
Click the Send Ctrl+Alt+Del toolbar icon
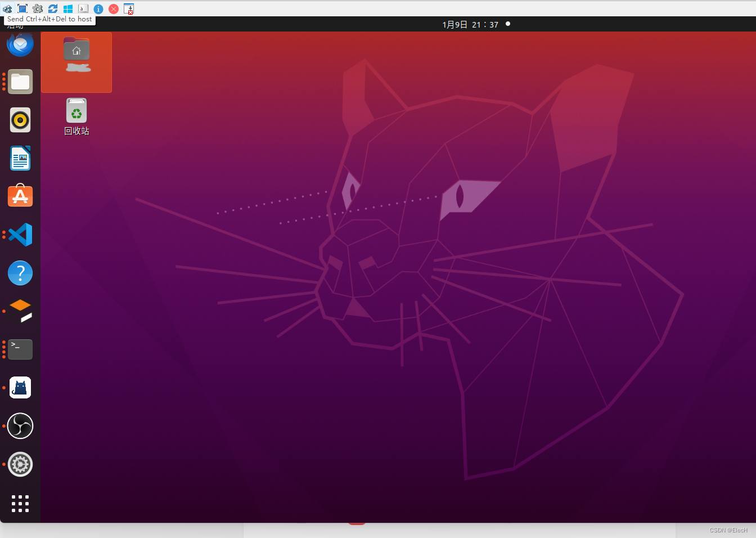[7, 8]
